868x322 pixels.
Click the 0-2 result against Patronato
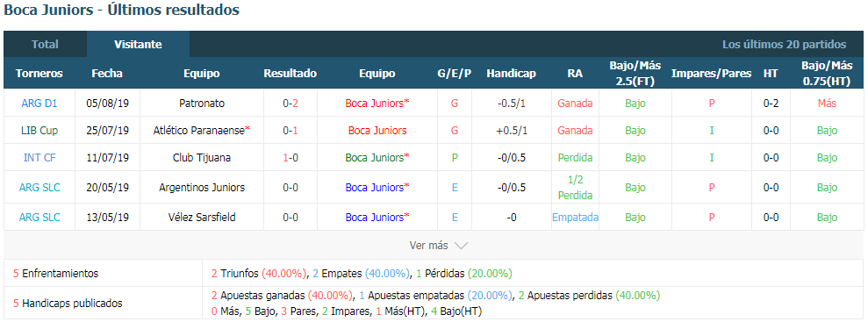click(x=291, y=103)
